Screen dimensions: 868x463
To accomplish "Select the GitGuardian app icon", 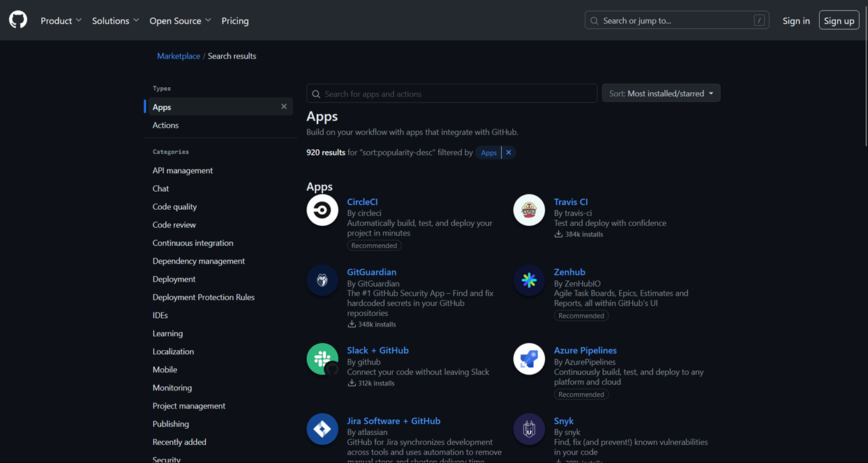I will tap(322, 280).
